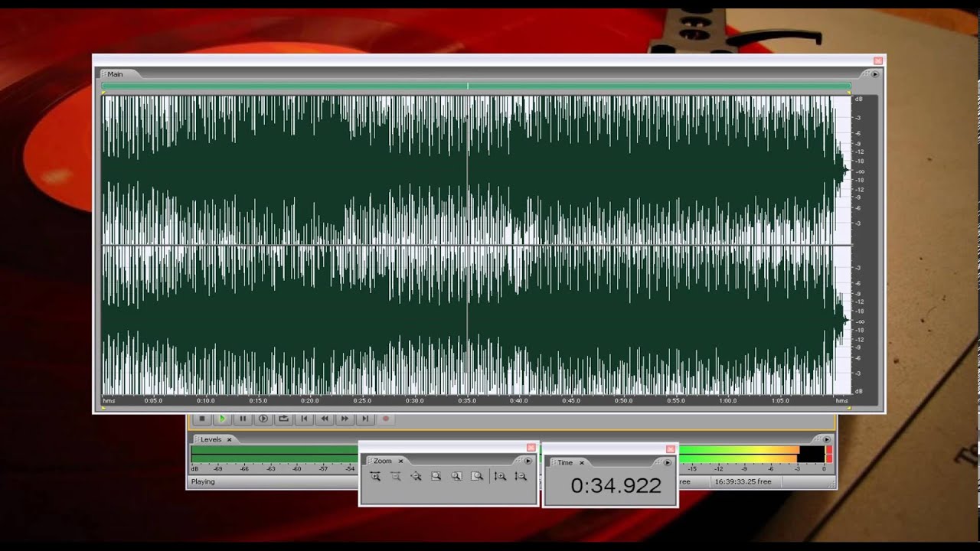980x551 pixels.
Task: Select the Levels panel tab
Action: [x=211, y=439]
